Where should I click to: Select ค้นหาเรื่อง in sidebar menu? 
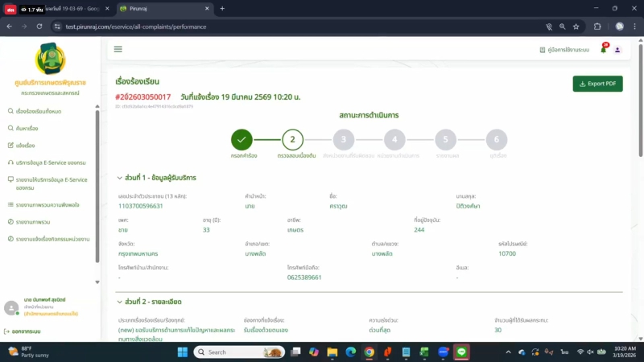(27, 128)
